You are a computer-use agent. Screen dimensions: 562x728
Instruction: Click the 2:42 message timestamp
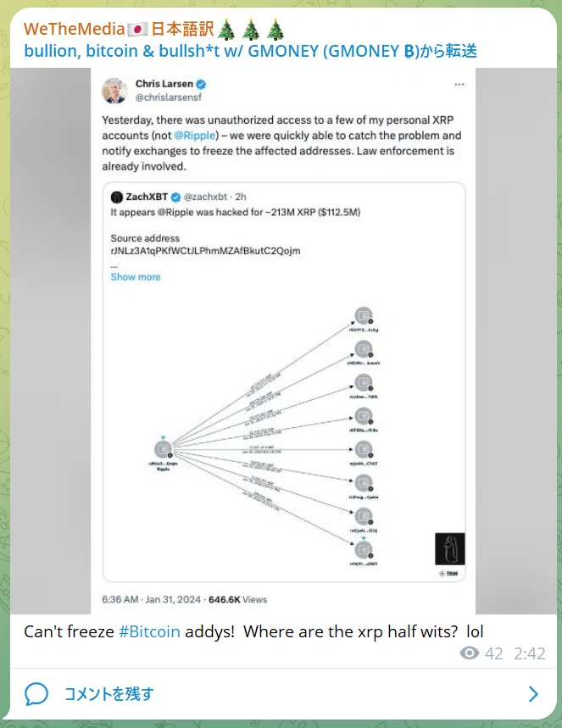(x=530, y=653)
